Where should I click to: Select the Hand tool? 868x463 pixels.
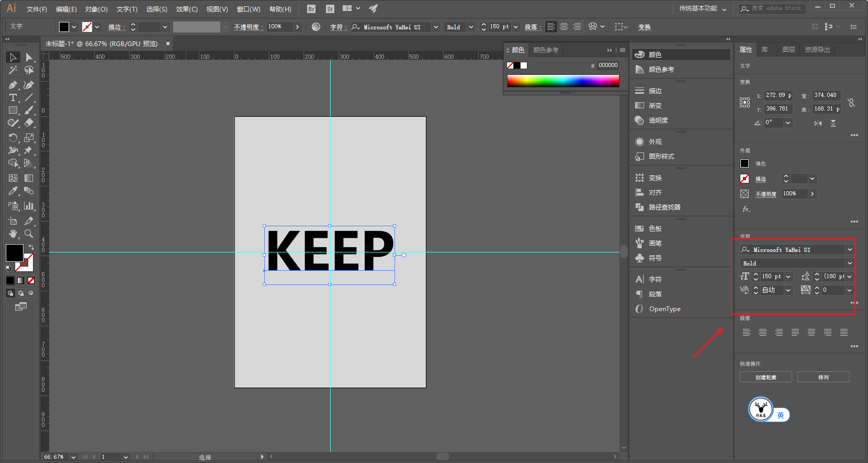pos(13,234)
